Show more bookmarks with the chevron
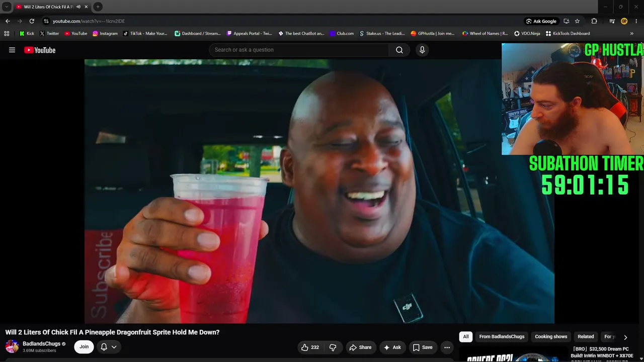Image resolution: width=644 pixels, height=362 pixels. tap(632, 34)
